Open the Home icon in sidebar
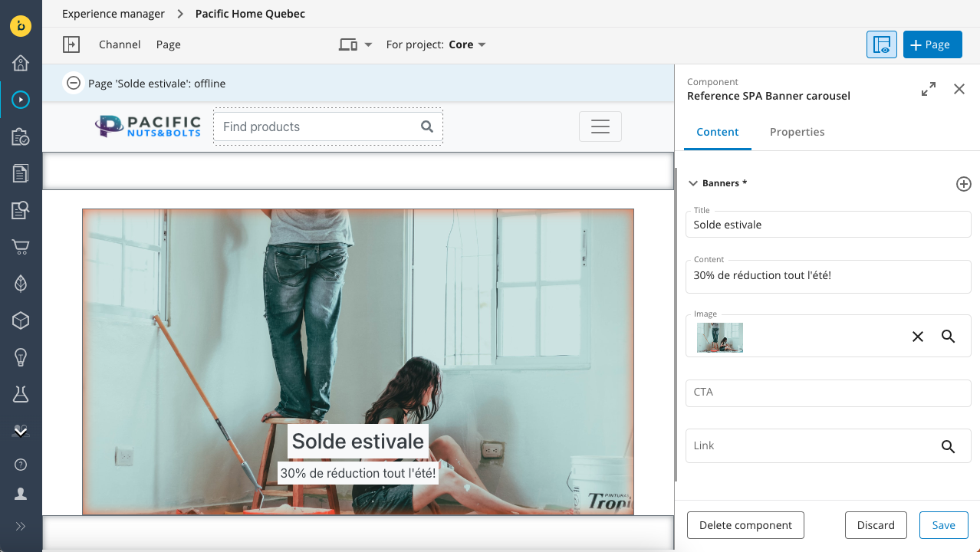 [x=21, y=63]
